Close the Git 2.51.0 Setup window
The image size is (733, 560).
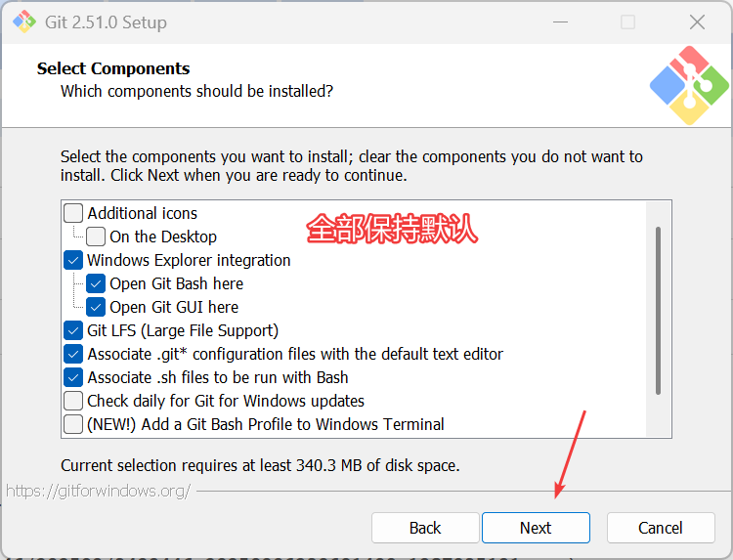697,22
